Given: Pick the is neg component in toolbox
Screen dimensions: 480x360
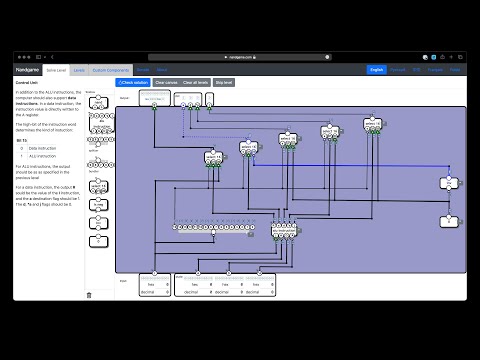Looking at the screenshot, I should [98, 205].
